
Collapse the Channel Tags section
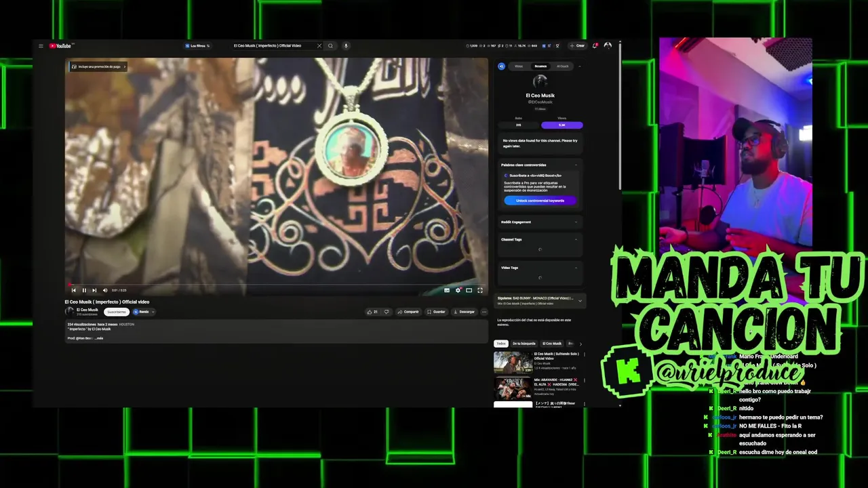576,239
